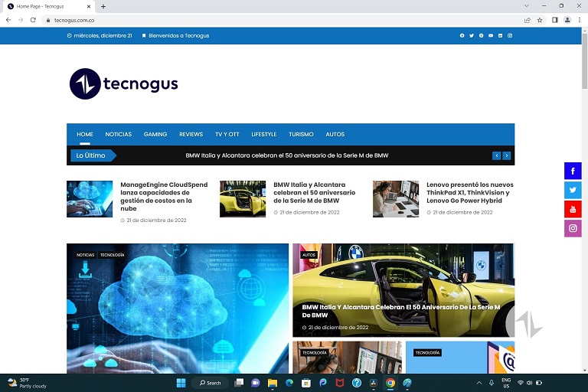Click the floating YouTube side button
588x392 pixels.
click(573, 209)
